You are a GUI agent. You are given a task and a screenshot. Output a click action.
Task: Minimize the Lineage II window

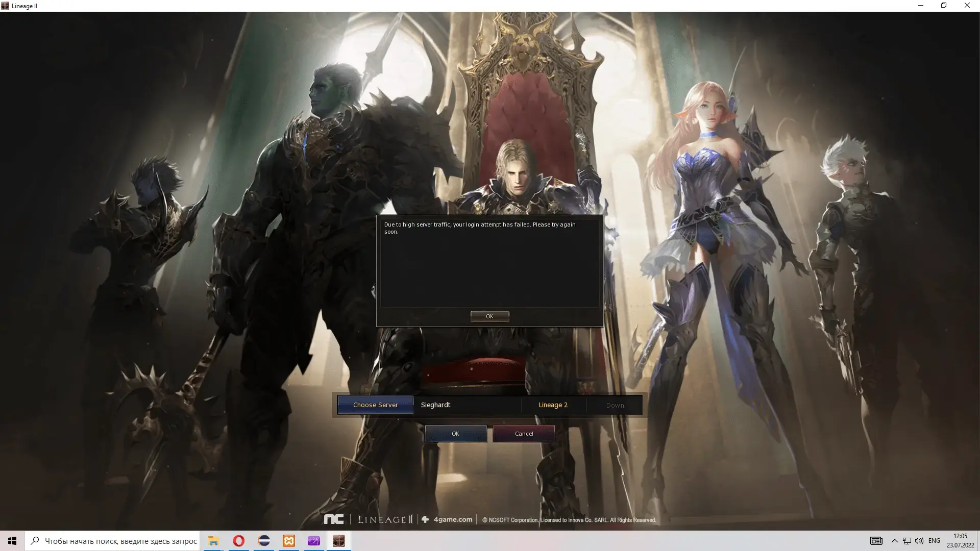pyautogui.click(x=921, y=6)
